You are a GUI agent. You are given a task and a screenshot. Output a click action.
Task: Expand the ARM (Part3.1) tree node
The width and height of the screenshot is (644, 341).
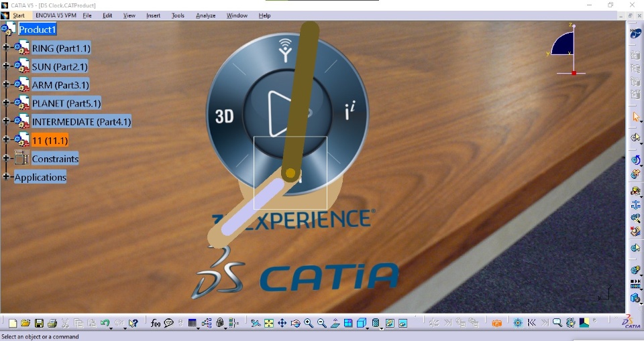pos(6,84)
